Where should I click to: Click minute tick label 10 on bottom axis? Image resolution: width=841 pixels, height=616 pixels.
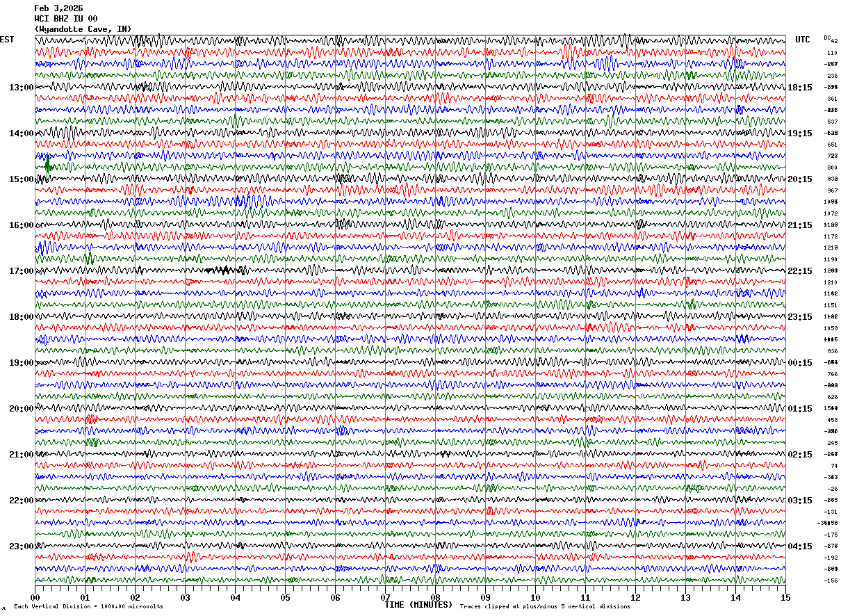(x=535, y=597)
